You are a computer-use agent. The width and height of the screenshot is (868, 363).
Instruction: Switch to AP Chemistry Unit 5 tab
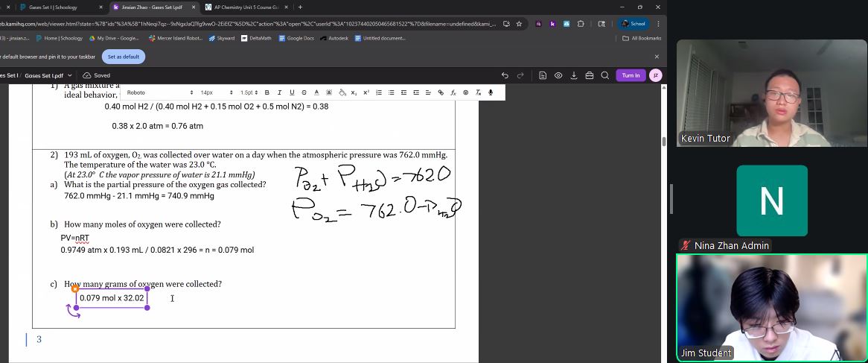pyautogui.click(x=246, y=7)
